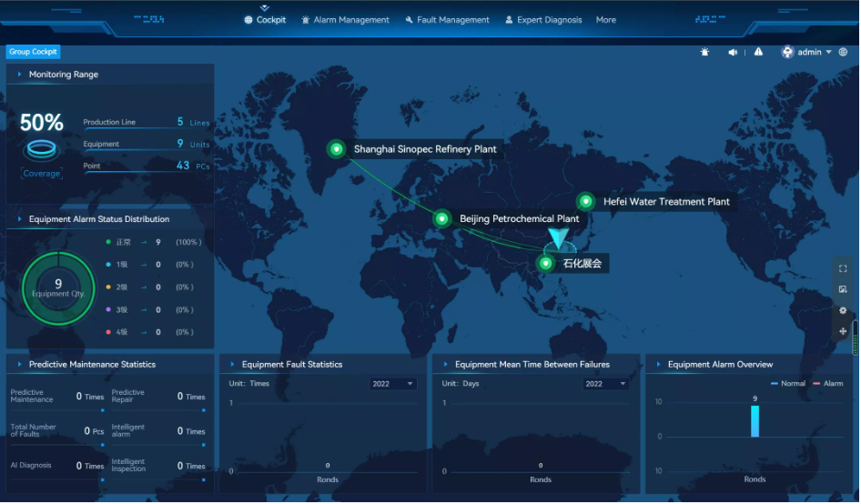This screenshot has width=861, height=504.
Task: Change year in Mean Time Between Failures
Action: 606,384
